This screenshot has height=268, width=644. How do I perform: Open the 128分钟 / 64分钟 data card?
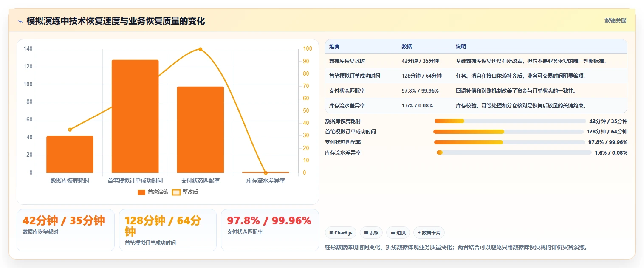(x=168, y=230)
